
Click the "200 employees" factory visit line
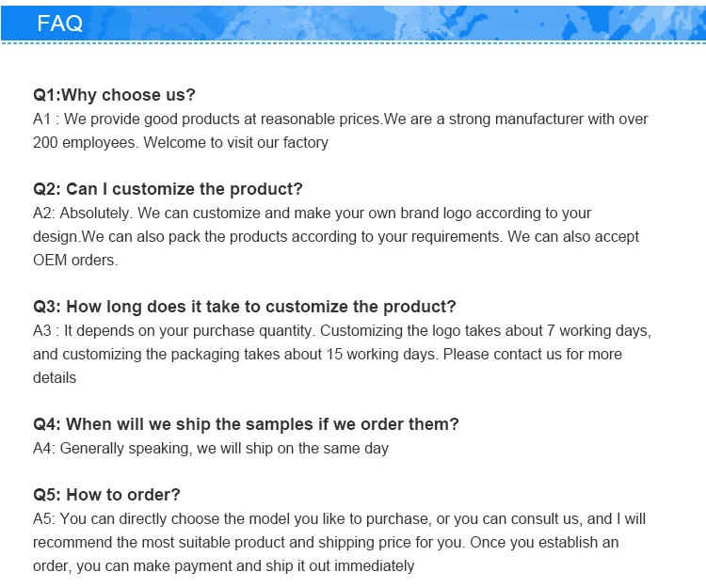tap(181, 143)
